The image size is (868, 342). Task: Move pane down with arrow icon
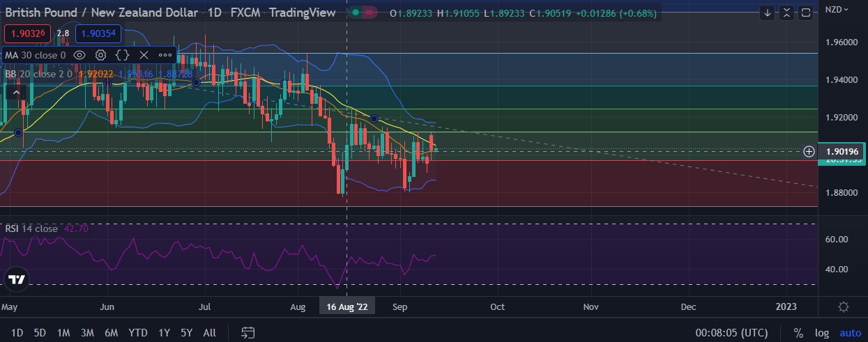tap(768, 13)
